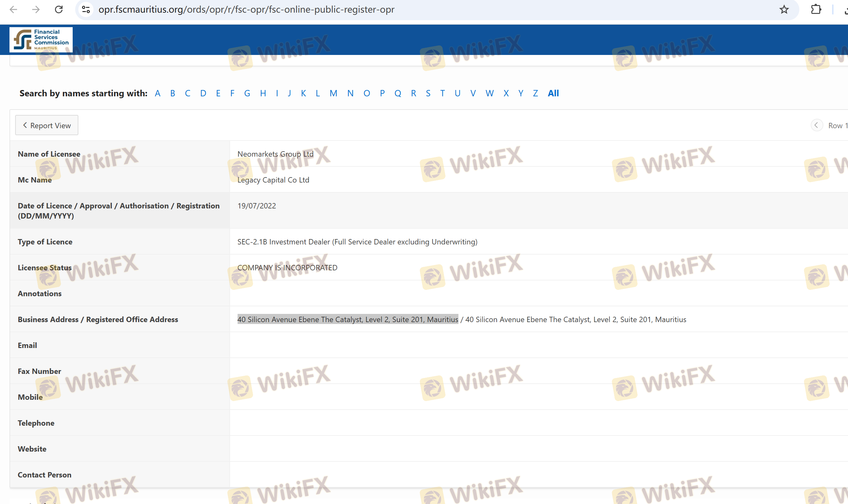Filter names starting with letter M
Screen dimensions: 848x504
click(x=333, y=93)
